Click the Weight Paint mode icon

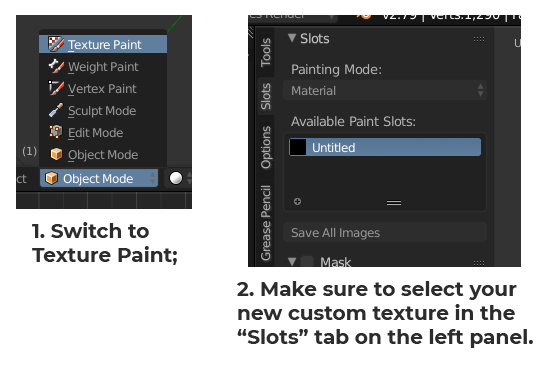pyautogui.click(x=56, y=66)
